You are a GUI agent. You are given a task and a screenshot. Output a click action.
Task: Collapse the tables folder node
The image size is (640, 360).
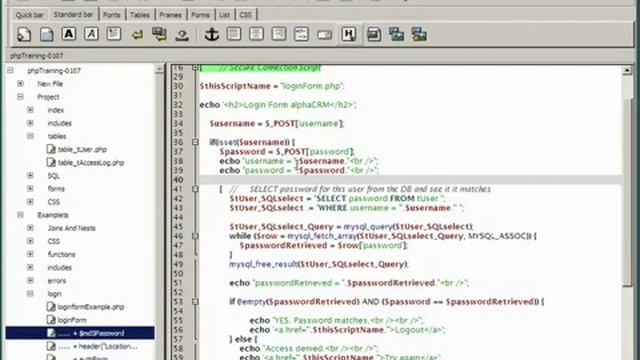30,136
